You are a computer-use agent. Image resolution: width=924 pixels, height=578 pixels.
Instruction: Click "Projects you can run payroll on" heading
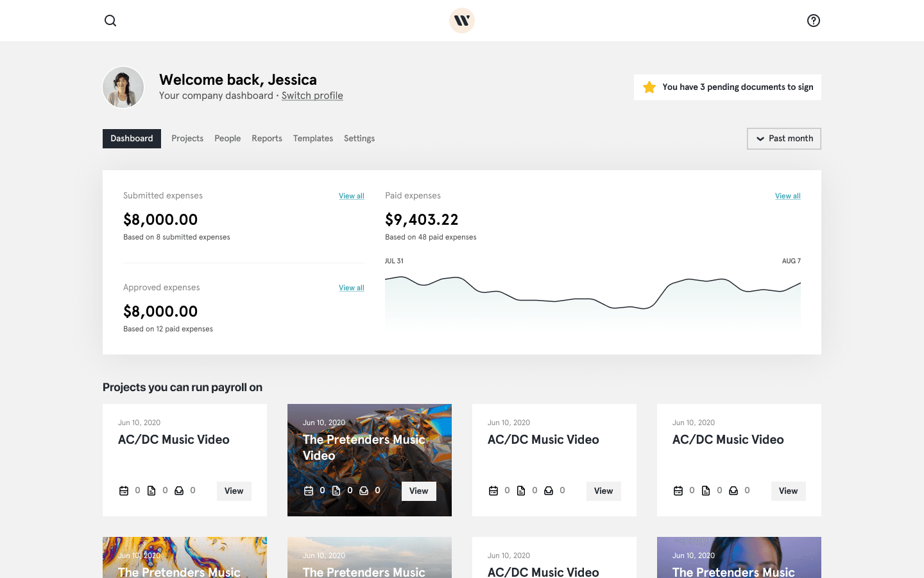coord(182,387)
